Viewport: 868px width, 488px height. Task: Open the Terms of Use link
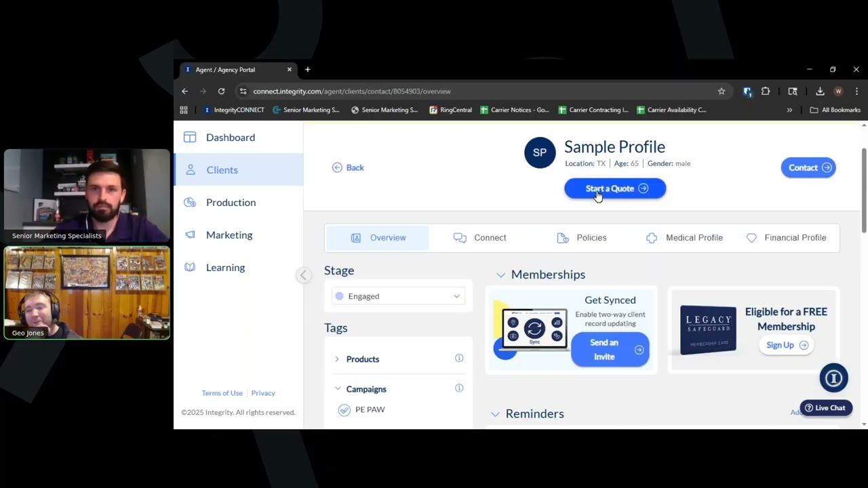222,393
